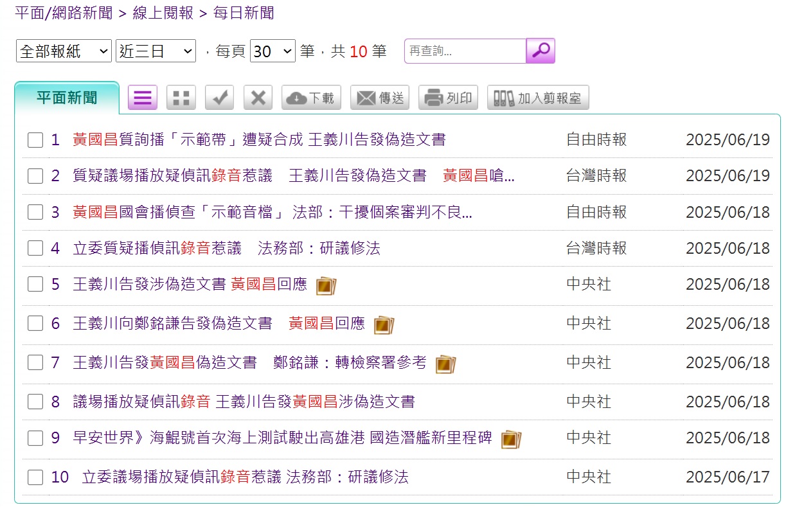Open article 立委質疑播偵訊錄音惹議
Screen dimensions: 795x532
point(226,247)
